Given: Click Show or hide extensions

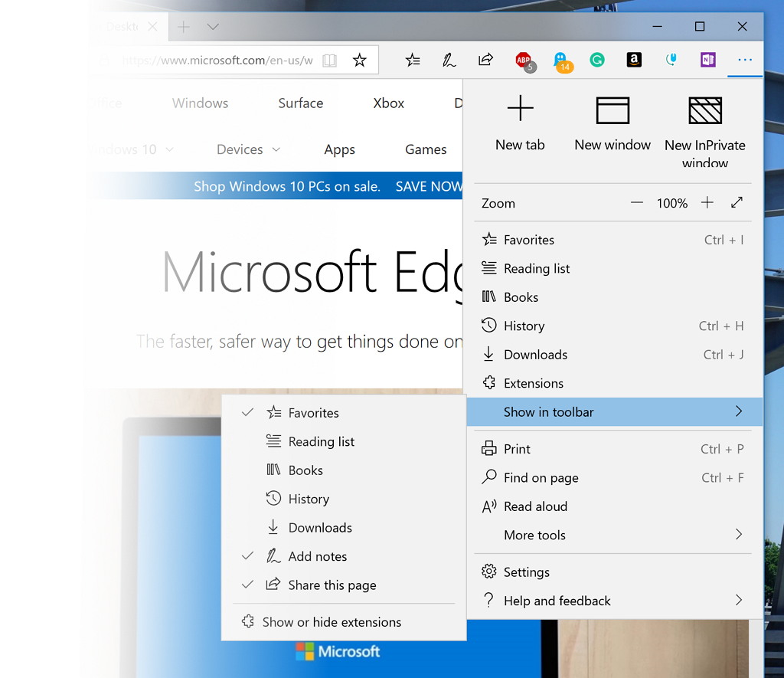Looking at the screenshot, I should pyautogui.click(x=344, y=622).
